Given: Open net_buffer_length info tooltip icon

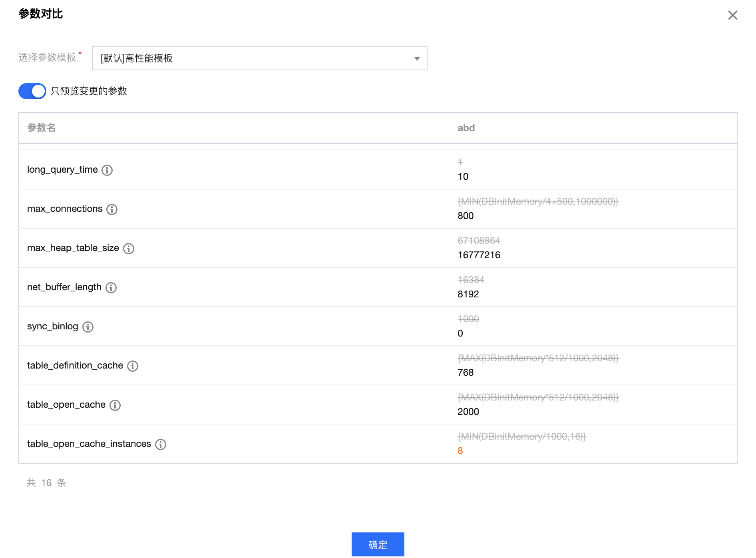Looking at the screenshot, I should (x=111, y=288).
